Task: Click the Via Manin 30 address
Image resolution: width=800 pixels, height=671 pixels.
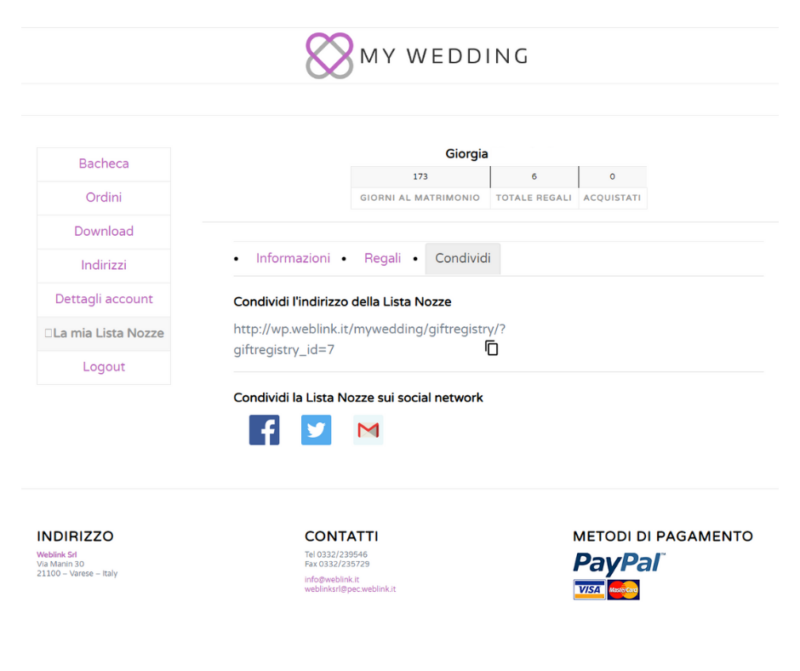Action: (x=60, y=564)
